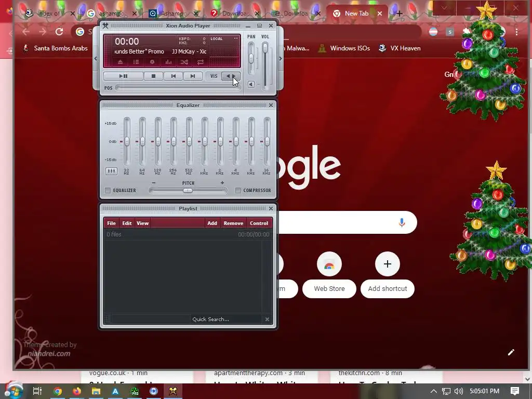Viewport: 532px width, 399px height.
Task: Open the Web Store shortcut
Action: (x=329, y=275)
